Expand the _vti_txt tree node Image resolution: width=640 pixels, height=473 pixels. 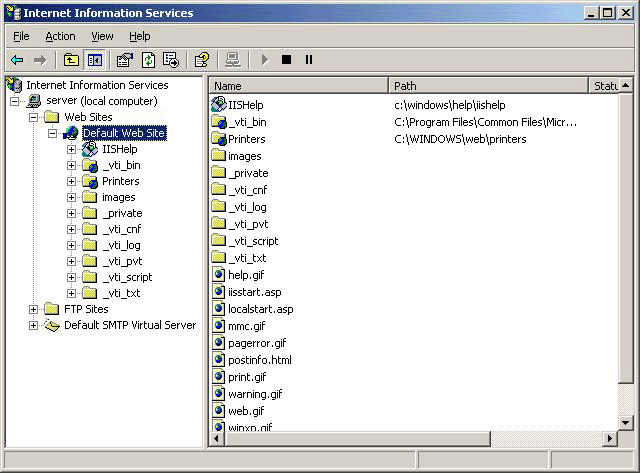(71, 293)
